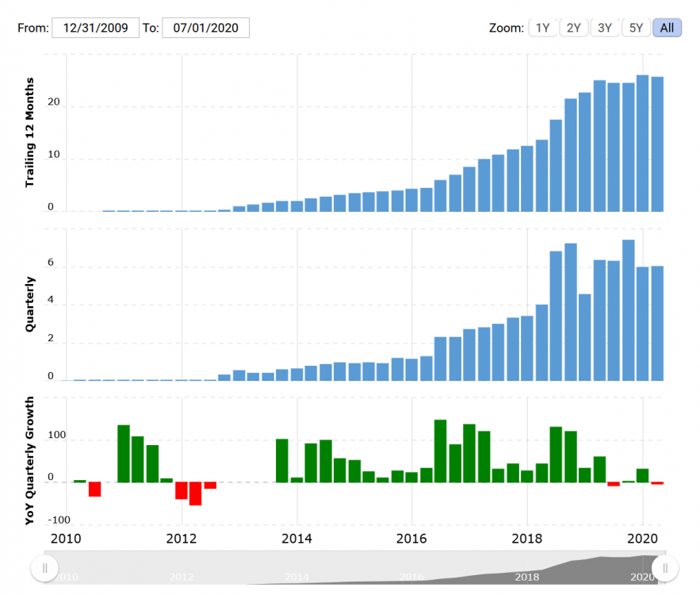This screenshot has width=700, height=595.
Task: Click the 1Y zoom button
Action: pyautogui.click(x=543, y=27)
